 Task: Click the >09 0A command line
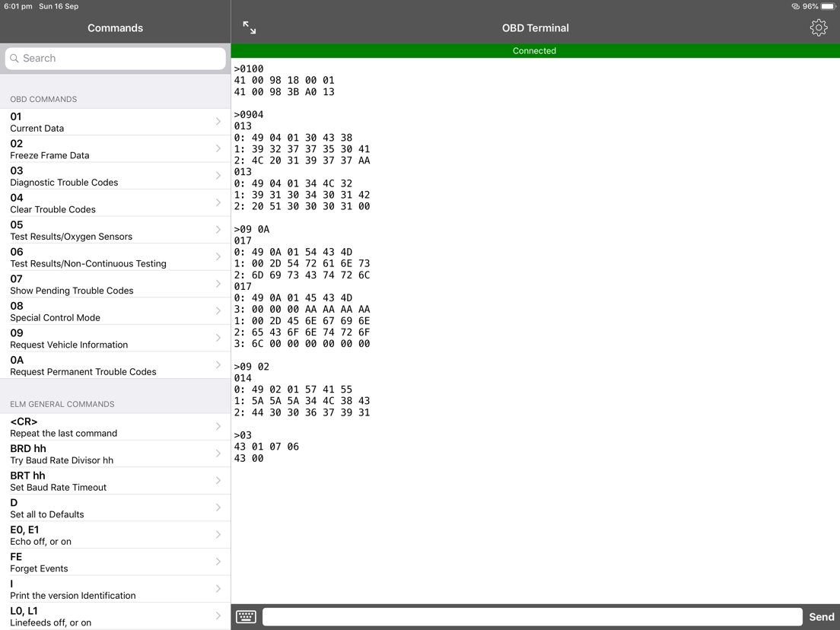click(x=252, y=229)
